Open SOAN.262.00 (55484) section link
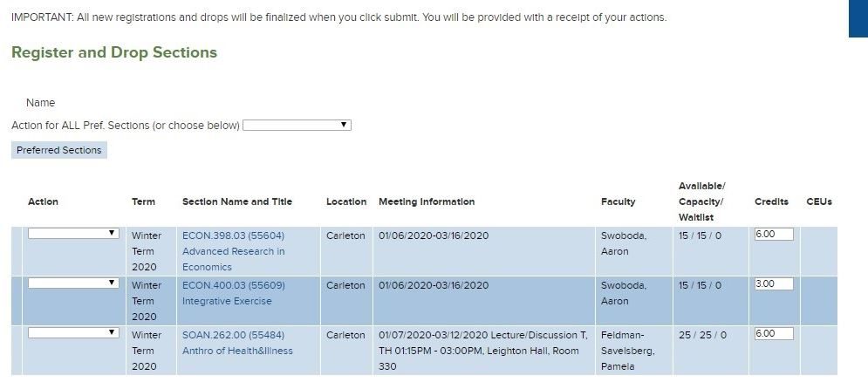 [233, 335]
